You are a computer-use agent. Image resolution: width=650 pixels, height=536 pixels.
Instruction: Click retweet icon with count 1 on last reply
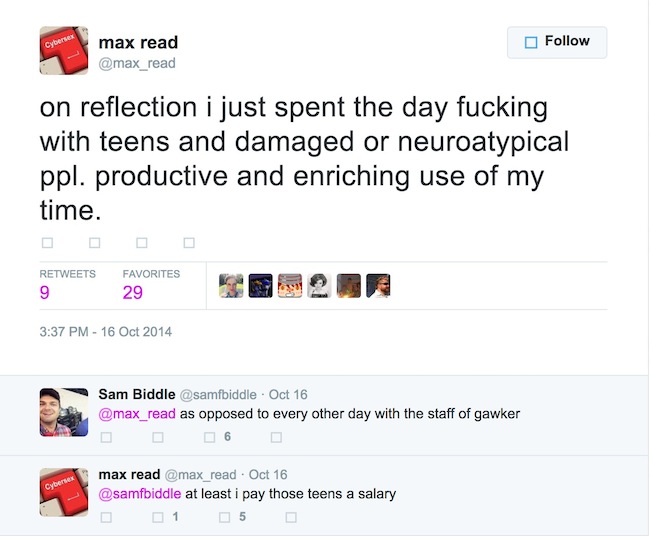click(158, 517)
